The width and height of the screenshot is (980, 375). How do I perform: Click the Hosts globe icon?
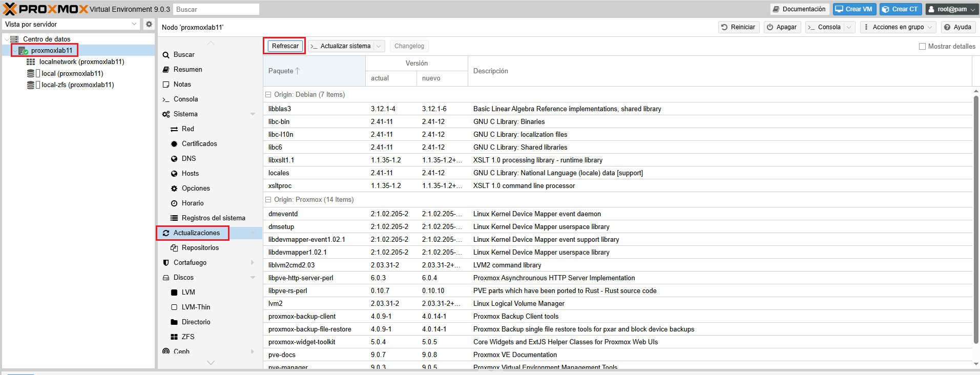pyautogui.click(x=174, y=174)
